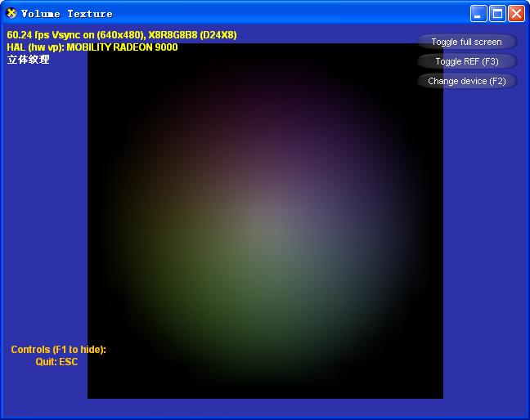Click the "Quit: ESC" help text
Image resolution: width=530 pixels, height=420 pixels.
[x=56, y=361]
